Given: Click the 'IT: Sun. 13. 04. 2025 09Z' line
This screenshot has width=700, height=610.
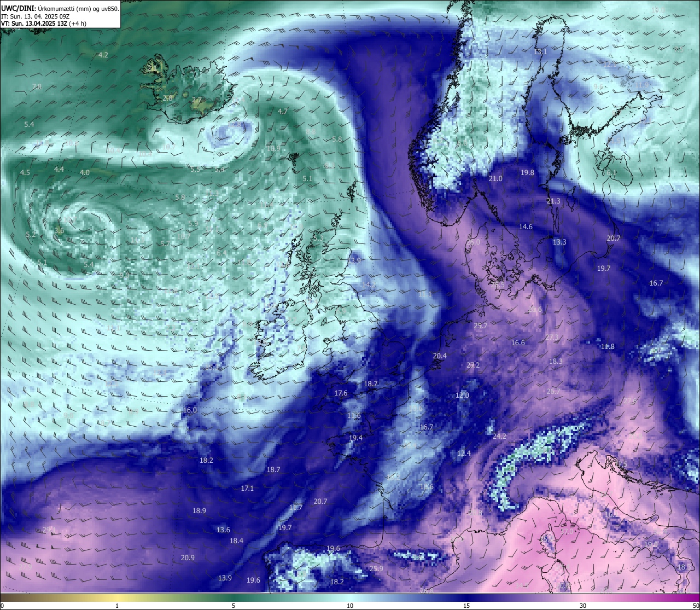Looking at the screenshot, I should click(x=35, y=16).
